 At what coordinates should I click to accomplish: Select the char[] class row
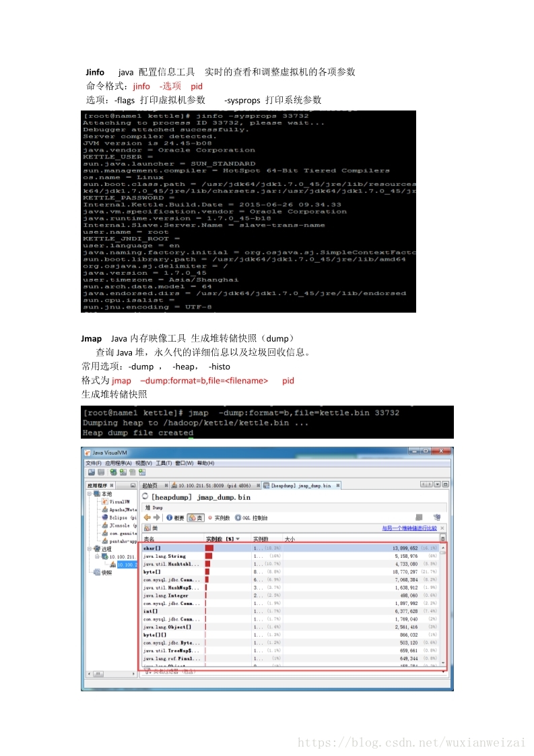(x=291, y=548)
